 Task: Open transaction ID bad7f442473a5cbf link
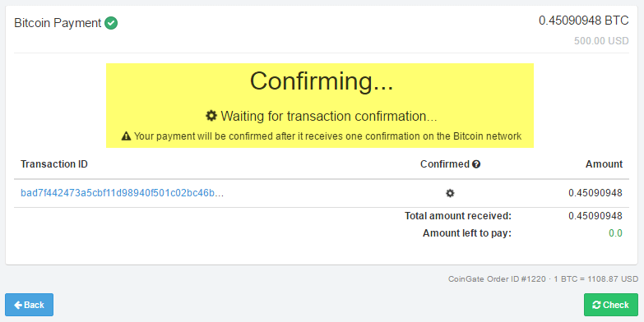[122, 193]
